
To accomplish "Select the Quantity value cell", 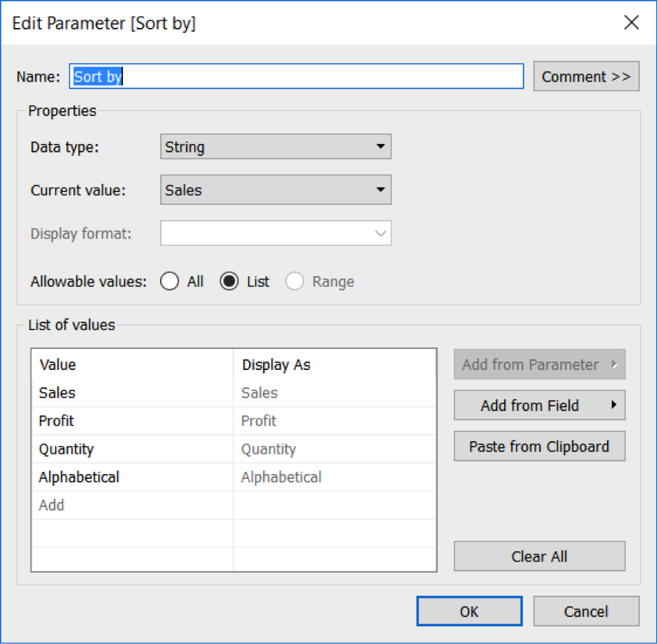I will pyautogui.click(x=133, y=449).
